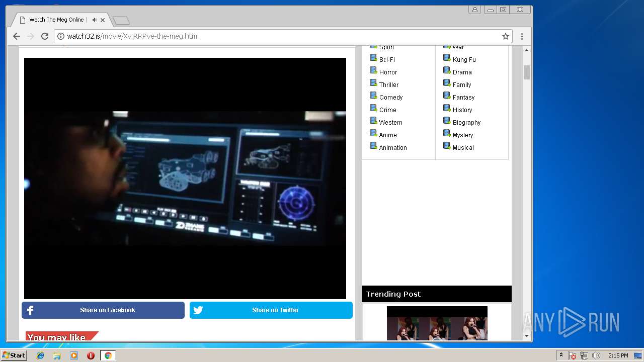Open the Trending Post thumbnail image
Screen dimensions: 644x362
437,323
